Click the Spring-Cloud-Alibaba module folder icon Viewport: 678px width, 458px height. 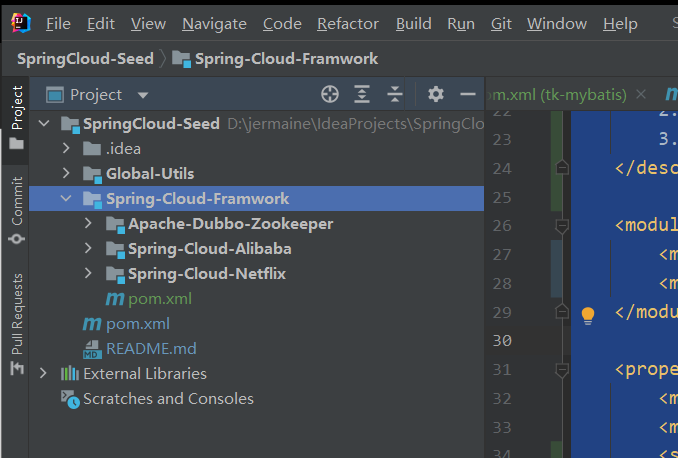pyautogui.click(x=115, y=250)
